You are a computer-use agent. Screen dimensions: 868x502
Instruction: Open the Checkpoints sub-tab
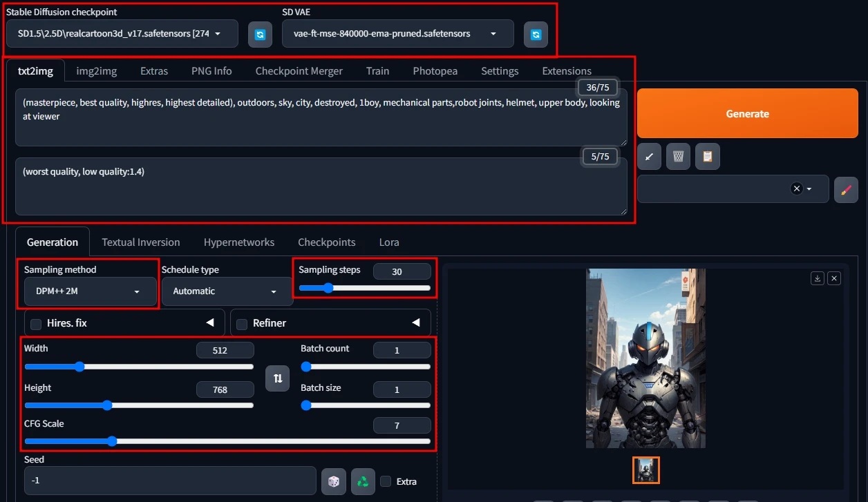pos(327,242)
